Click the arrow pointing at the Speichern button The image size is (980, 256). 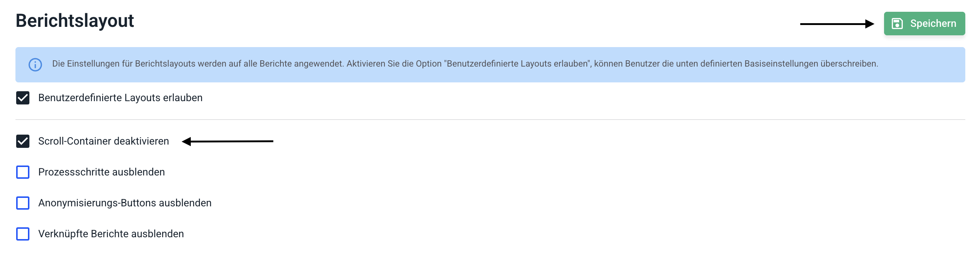point(837,24)
